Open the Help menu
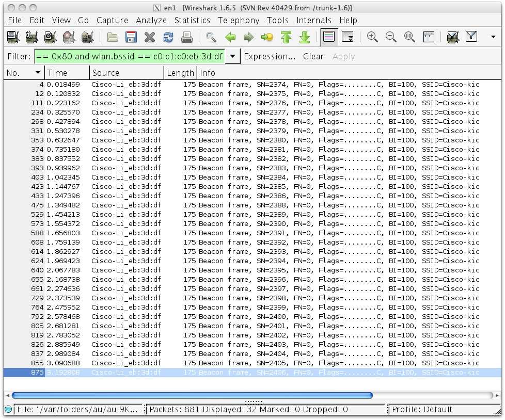The height and width of the screenshot is (420, 505). (x=348, y=20)
